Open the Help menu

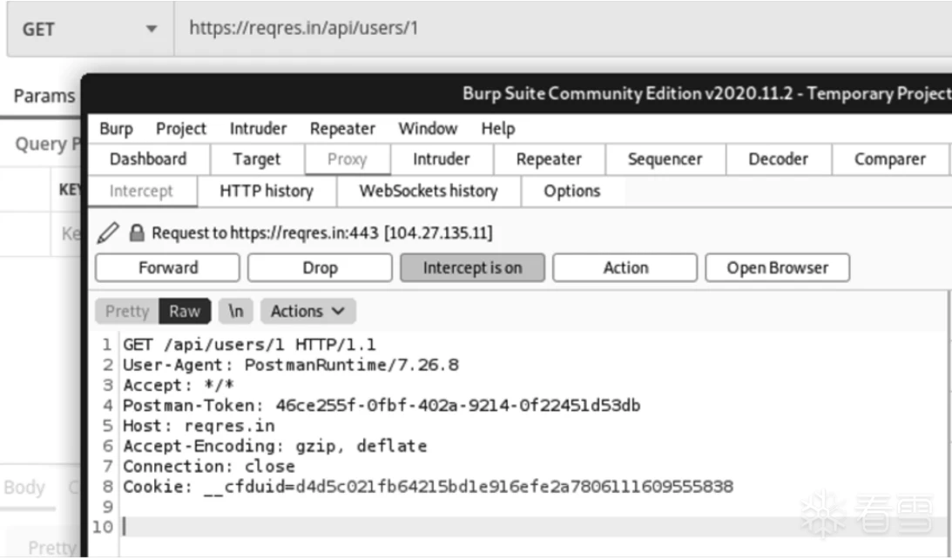click(498, 129)
